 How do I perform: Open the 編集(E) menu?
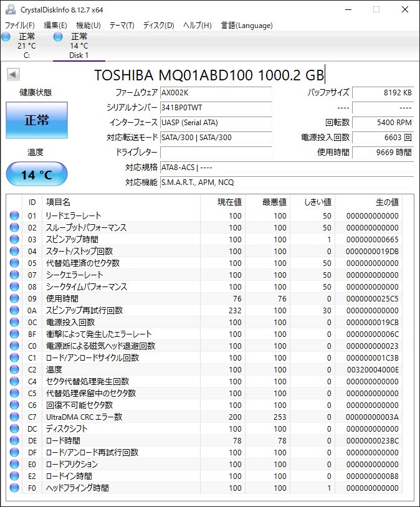point(55,25)
